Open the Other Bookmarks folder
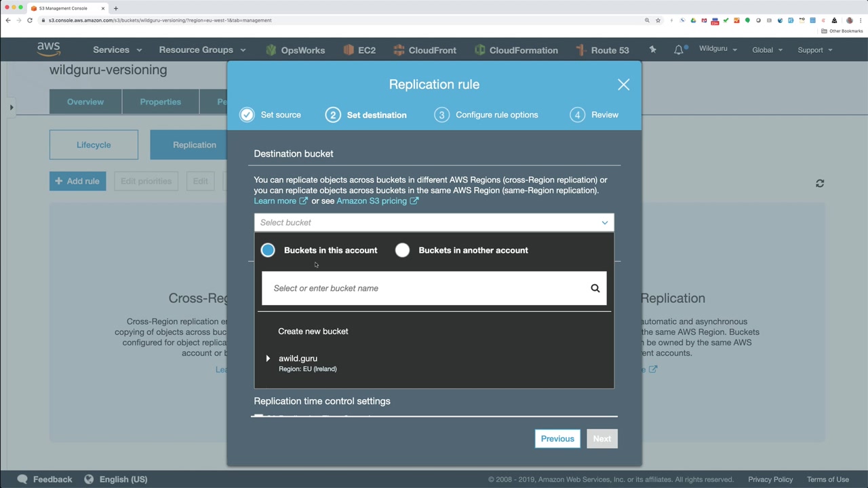This screenshot has width=868, height=488. (x=842, y=31)
